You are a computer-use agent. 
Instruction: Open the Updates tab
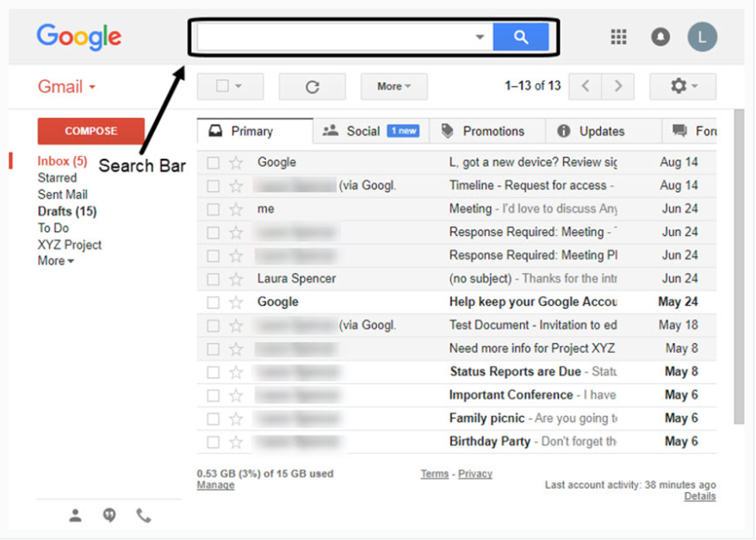click(x=602, y=130)
